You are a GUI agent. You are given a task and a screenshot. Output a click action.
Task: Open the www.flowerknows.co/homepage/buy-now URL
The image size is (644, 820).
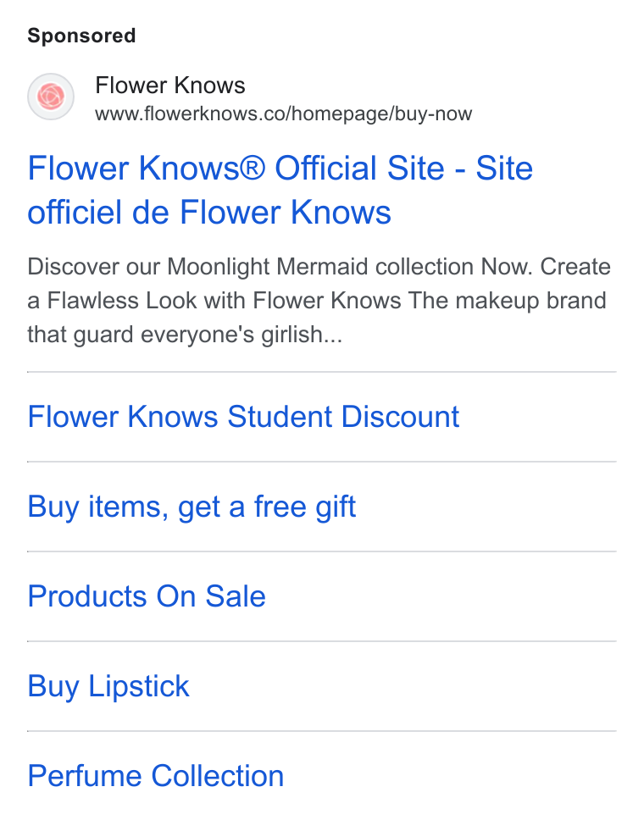pos(284,114)
